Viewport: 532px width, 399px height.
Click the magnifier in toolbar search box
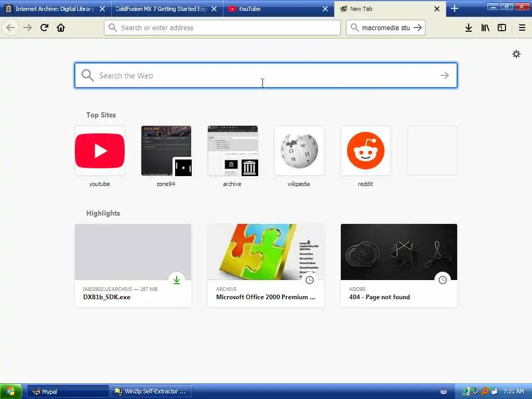[x=354, y=28]
